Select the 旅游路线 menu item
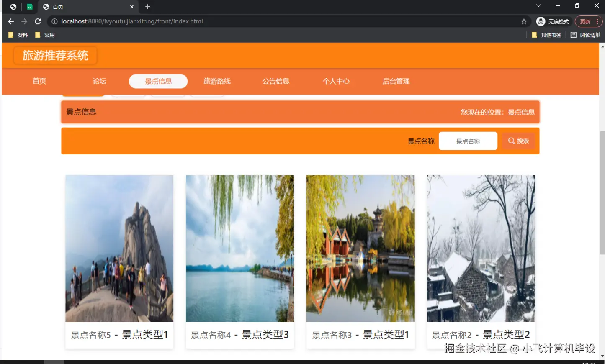The width and height of the screenshot is (605, 364). (217, 81)
